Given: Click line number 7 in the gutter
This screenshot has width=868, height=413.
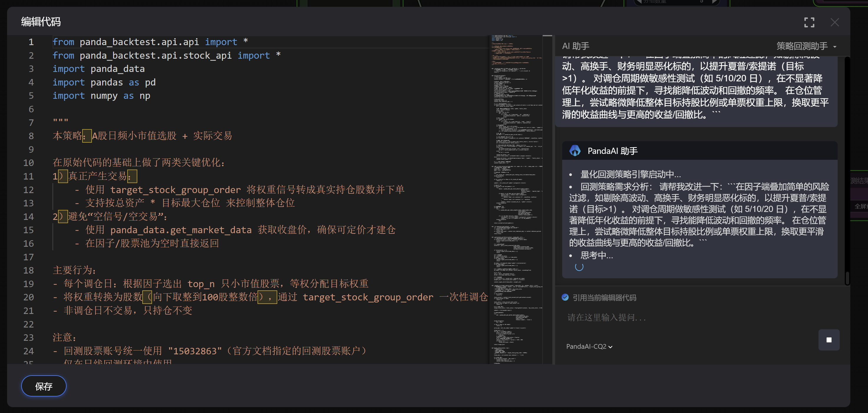Looking at the screenshot, I should pyautogui.click(x=31, y=123).
